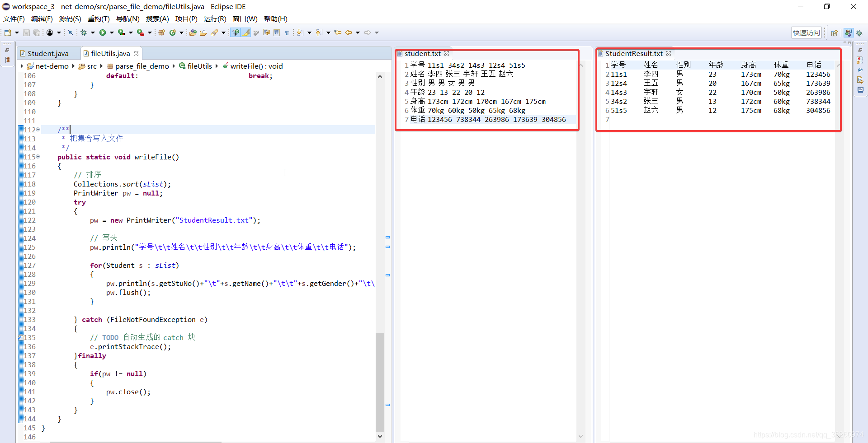Click the Console view icon in right trim
Viewport: 868px width, 443px height.
click(x=860, y=90)
